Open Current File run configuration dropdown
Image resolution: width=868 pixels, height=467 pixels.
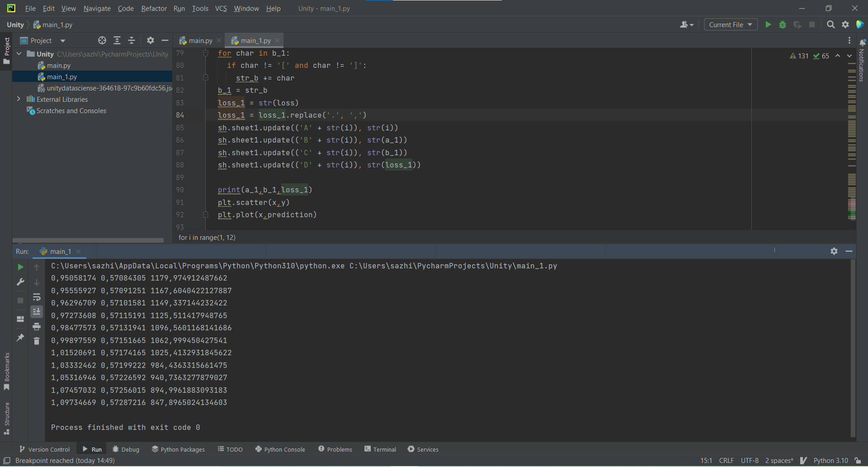click(x=731, y=24)
